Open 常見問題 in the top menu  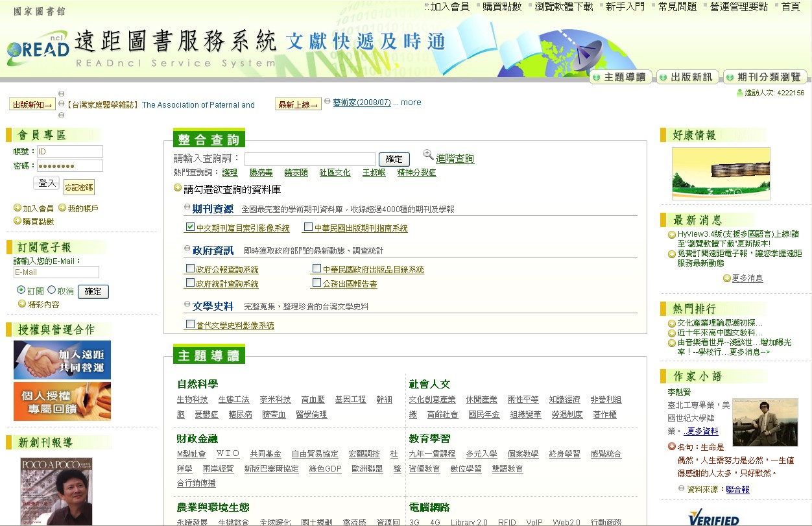tap(677, 6)
